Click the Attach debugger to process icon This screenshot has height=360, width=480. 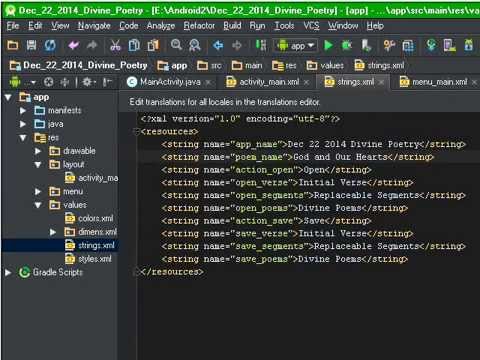366,45
